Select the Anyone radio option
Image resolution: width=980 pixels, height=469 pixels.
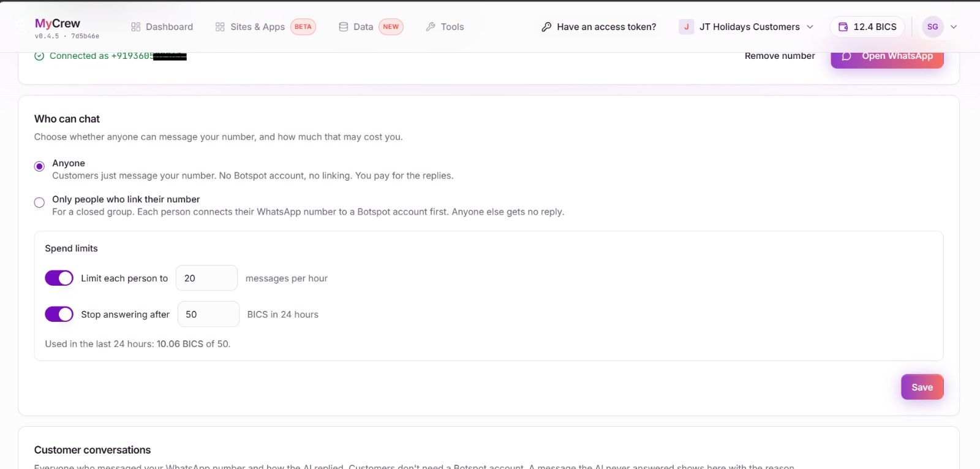coord(39,166)
